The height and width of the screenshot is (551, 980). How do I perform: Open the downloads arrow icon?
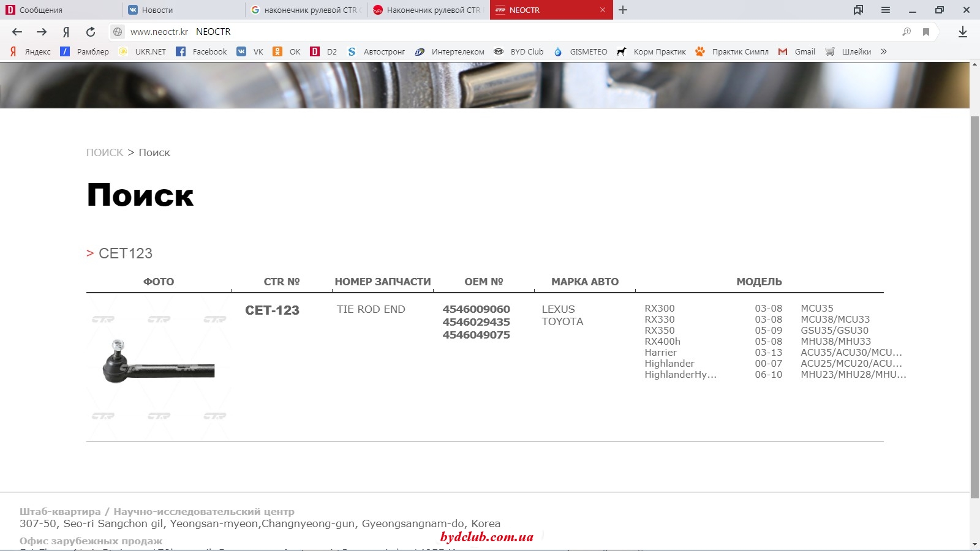click(x=962, y=32)
